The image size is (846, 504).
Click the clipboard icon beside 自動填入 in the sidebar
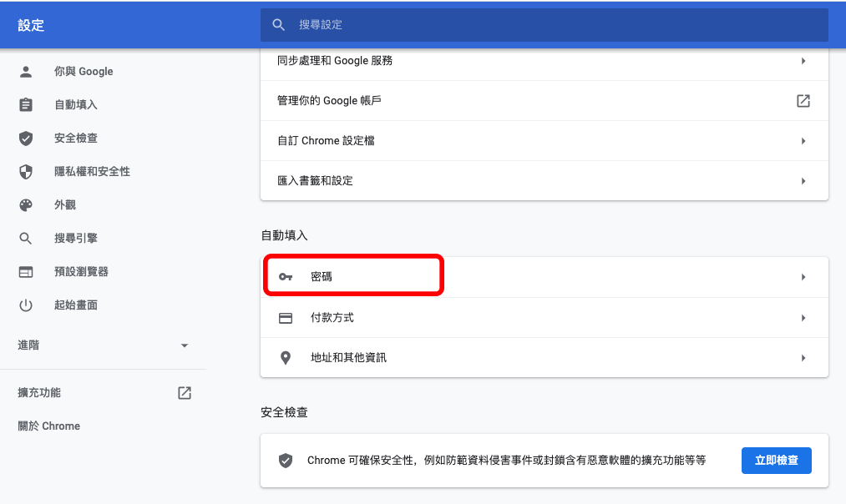pos(26,104)
